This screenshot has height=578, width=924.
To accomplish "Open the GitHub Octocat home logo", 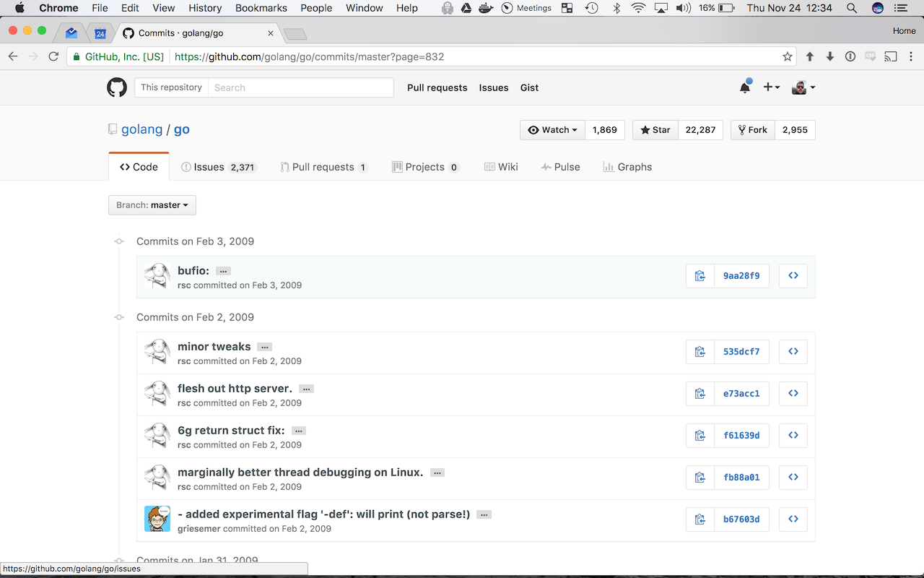I will point(117,87).
